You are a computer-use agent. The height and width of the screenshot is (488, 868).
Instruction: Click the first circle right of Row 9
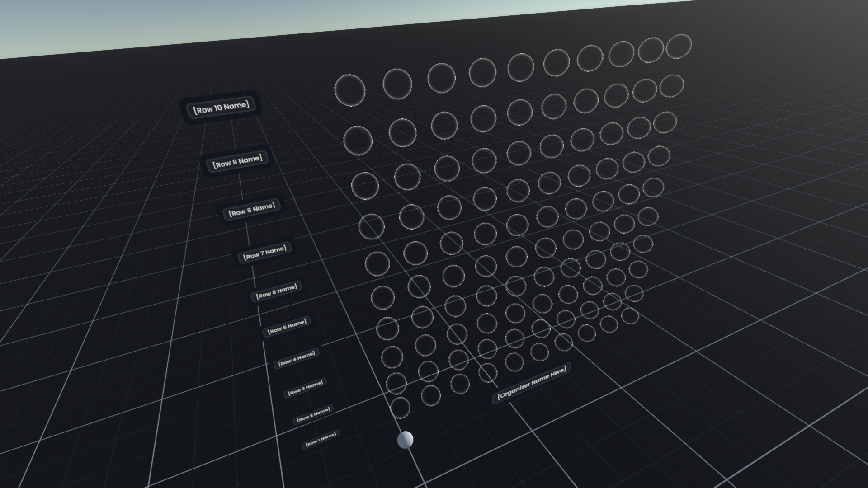click(x=358, y=141)
